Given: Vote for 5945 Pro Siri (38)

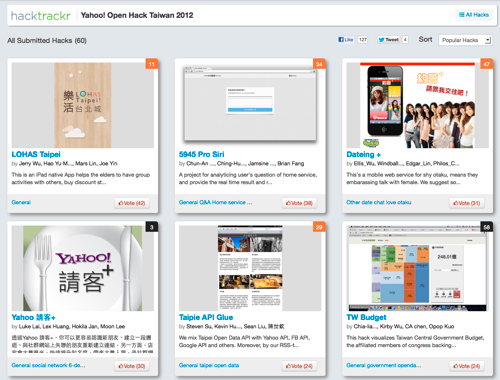Looking at the screenshot, I should pyautogui.click(x=299, y=203).
